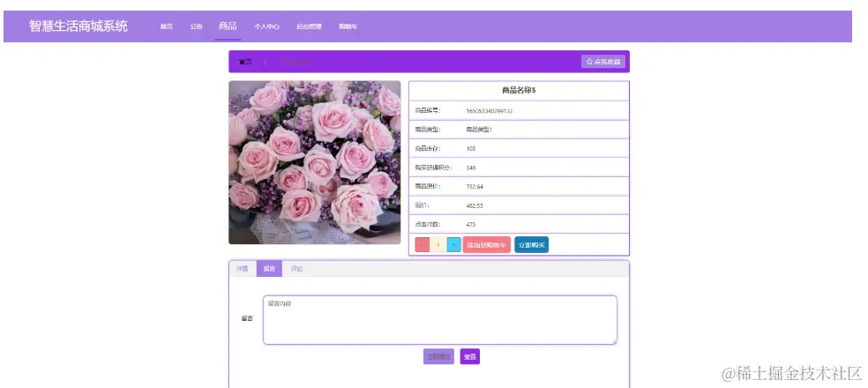Screen dimensions: 868x388
Task: Open 个人中心 from the navigation bar
Action: coord(266,26)
